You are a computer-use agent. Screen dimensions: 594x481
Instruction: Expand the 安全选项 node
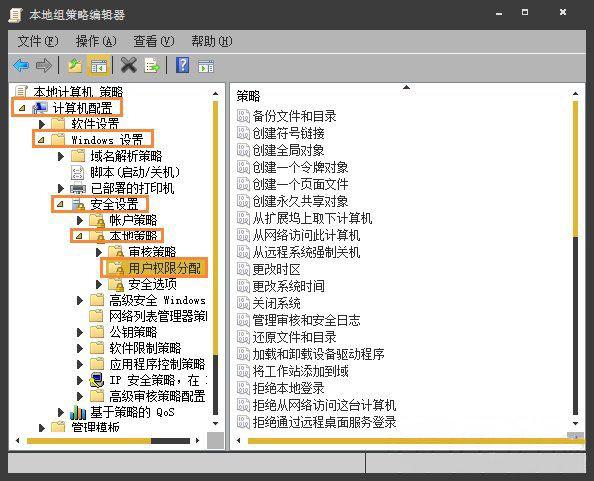click(x=98, y=284)
